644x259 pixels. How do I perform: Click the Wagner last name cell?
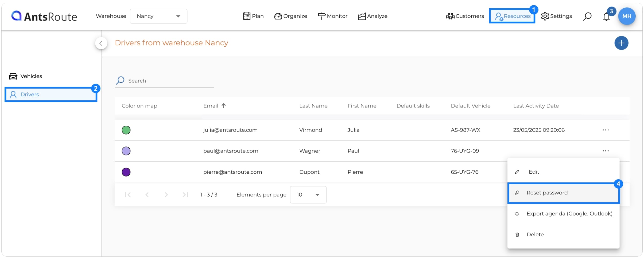[310, 151]
